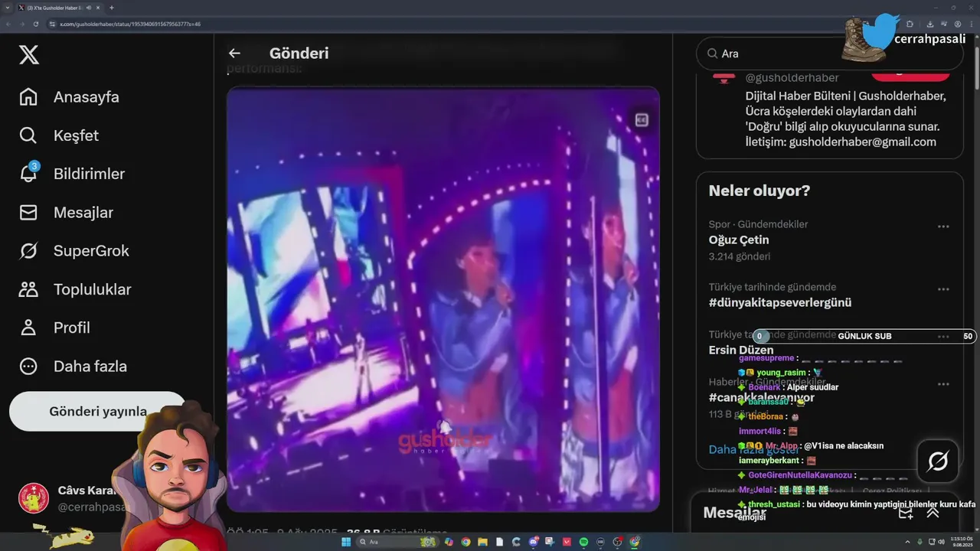
Task: Mute the tab audio speaker icon
Action: 89,8
